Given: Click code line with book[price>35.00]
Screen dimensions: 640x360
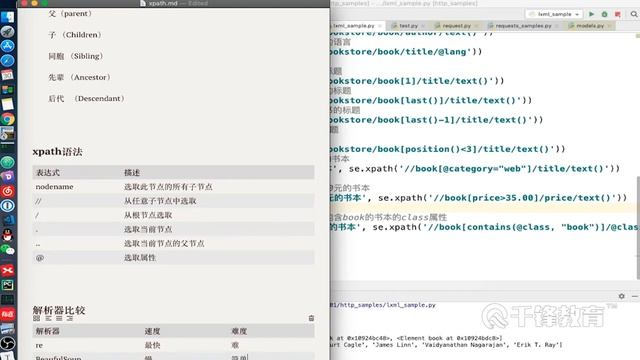Looking at the screenshot, I should [478, 198].
